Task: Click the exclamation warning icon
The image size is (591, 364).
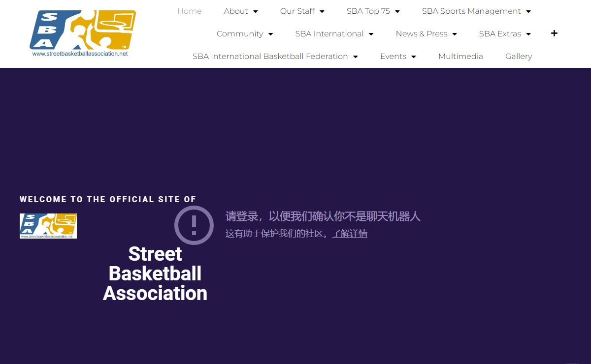Action: (x=194, y=225)
